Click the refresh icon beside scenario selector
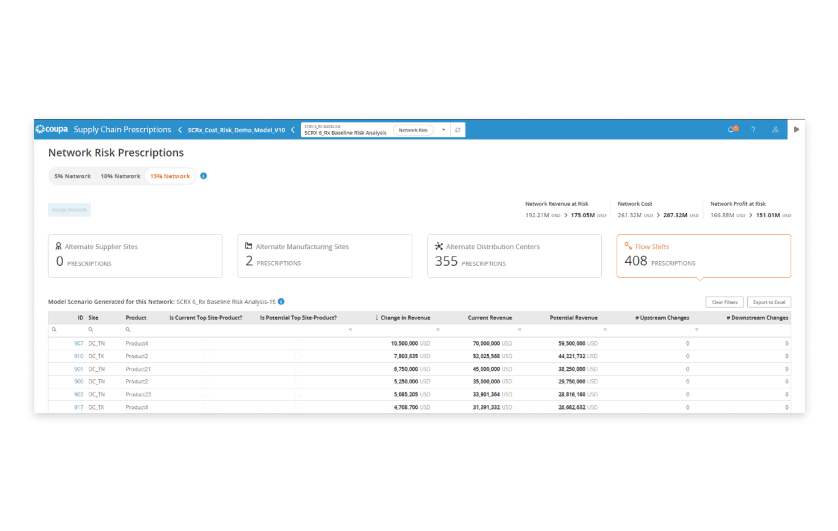The width and height of the screenshot is (838, 531). 458,130
